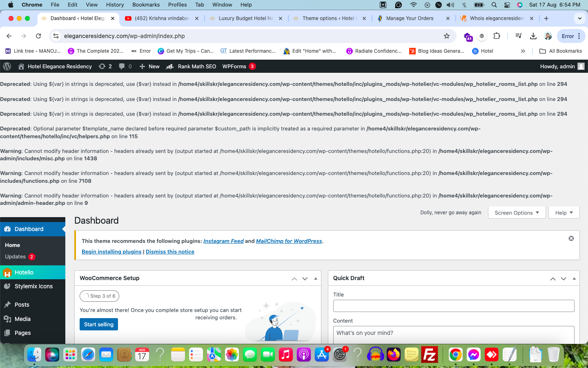588x368 pixels.
Task: Open macOS Control Center in menu bar
Action: [507, 5]
